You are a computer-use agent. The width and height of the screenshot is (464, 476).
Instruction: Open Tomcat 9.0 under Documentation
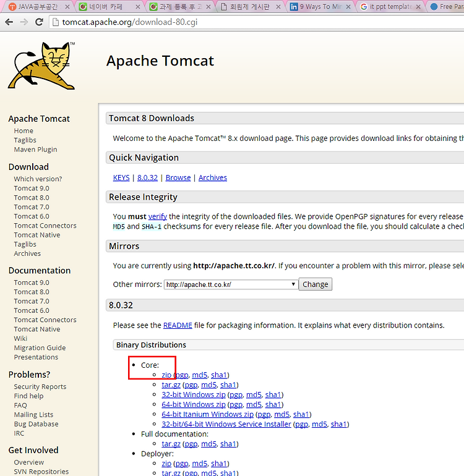[x=32, y=283]
